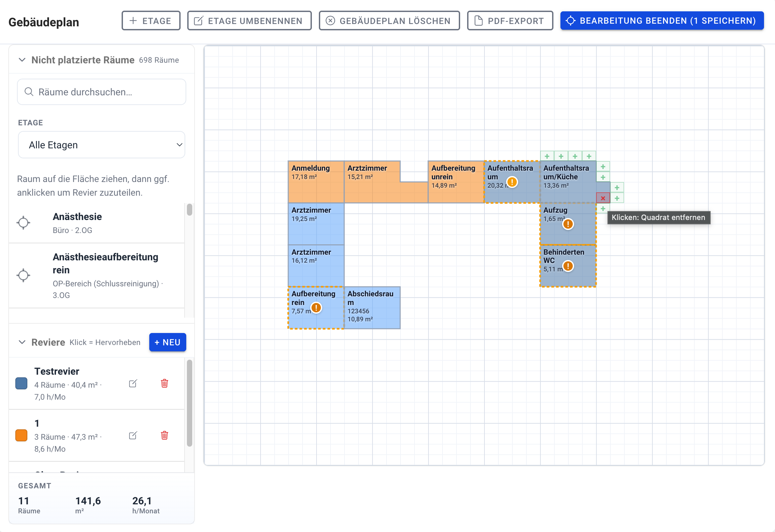Viewport: 775px width, 532px height.
Task: Click the red X remove-square cell
Action: pyautogui.click(x=603, y=198)
